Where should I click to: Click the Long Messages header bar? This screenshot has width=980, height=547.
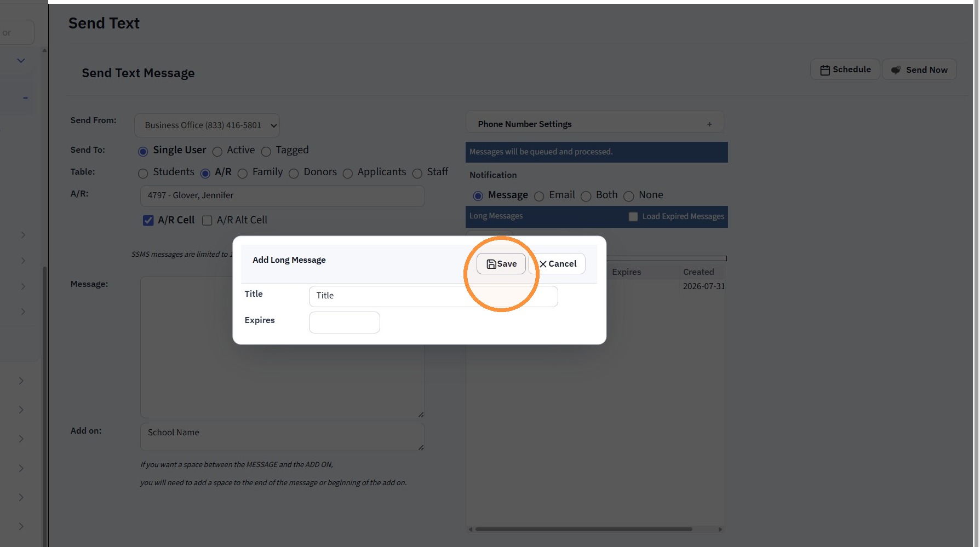[x=597, y=217]
